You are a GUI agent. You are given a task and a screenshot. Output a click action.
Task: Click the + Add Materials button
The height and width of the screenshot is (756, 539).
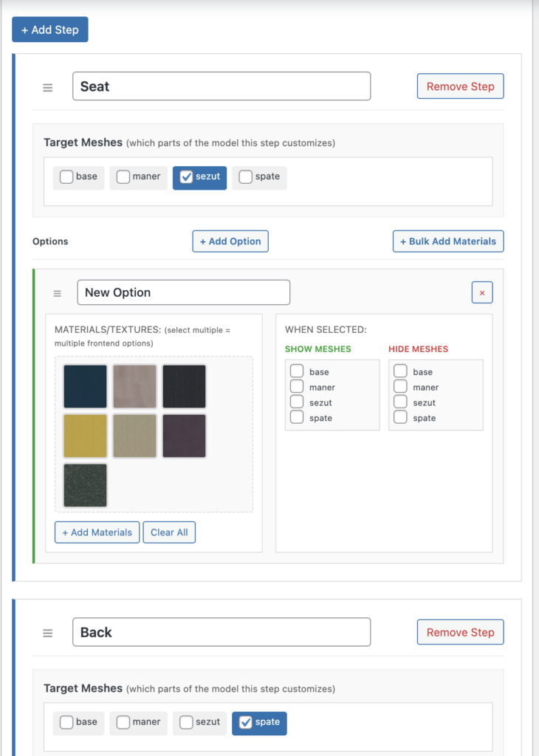tap(97, 532)
